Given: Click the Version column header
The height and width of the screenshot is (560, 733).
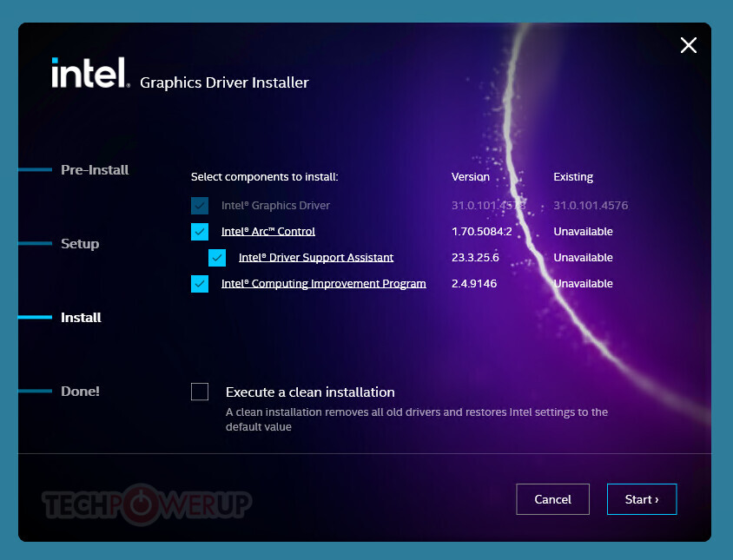Looking at the screenshot, I should click(470, 176).
